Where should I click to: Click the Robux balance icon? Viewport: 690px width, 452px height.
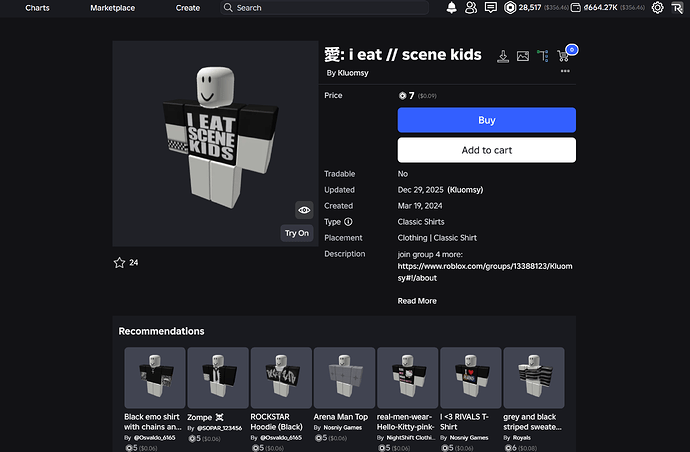tap(510, 7)
